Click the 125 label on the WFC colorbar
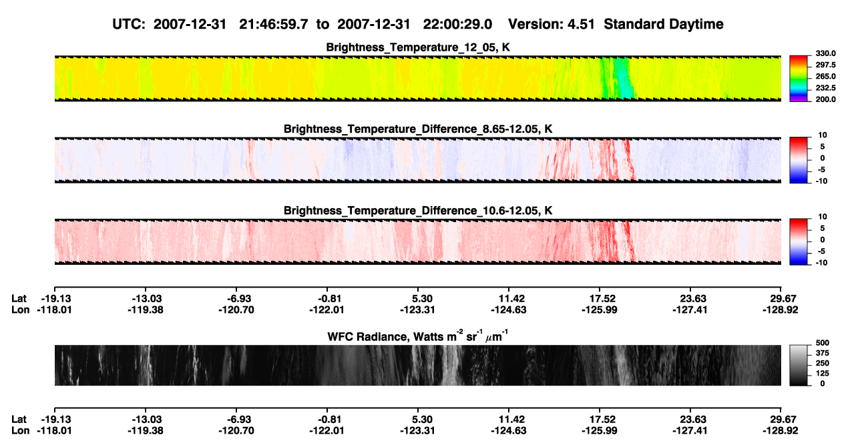Screen dimensions: 868x445 [823, 373]
